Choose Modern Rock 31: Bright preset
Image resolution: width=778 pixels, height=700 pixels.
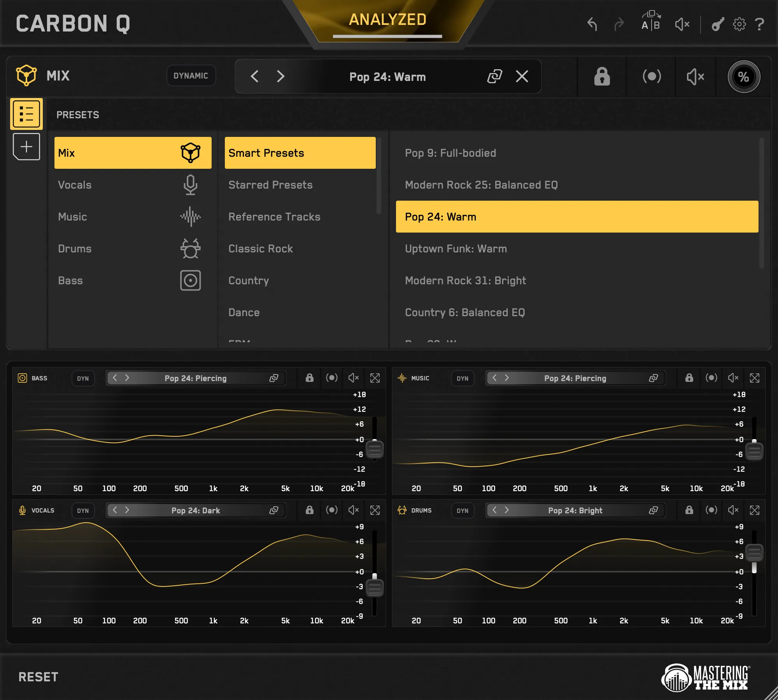pyautogui.click(x=577, y=280)
